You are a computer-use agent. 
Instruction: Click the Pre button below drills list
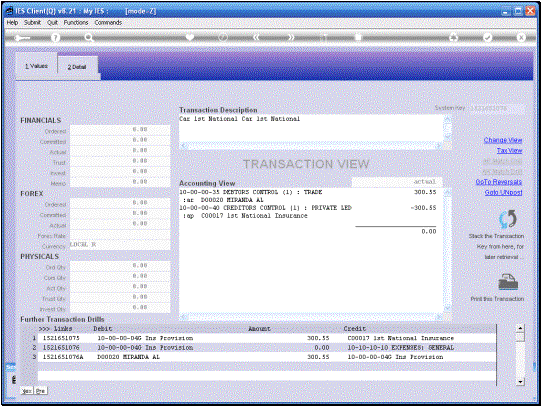[x=40, y=391]
